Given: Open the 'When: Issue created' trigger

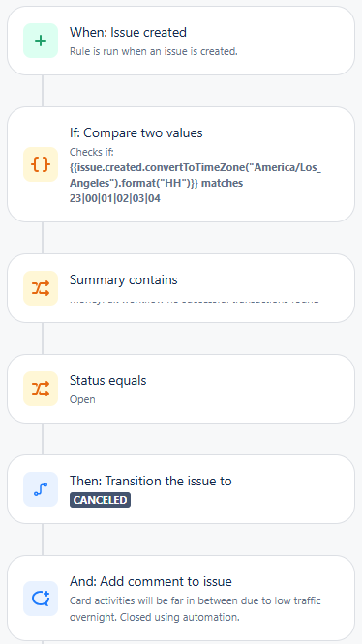Looking at the screenshot, I should [181, 41].
